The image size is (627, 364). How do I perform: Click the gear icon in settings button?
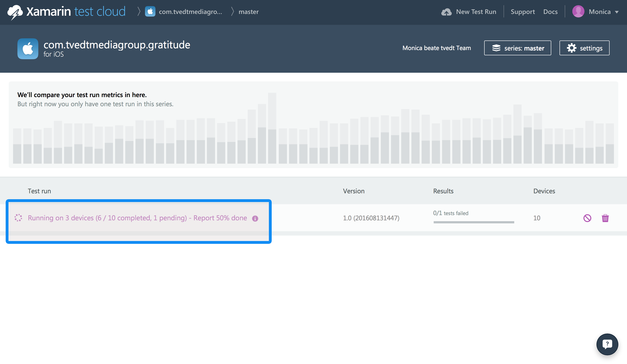[571, 48]
